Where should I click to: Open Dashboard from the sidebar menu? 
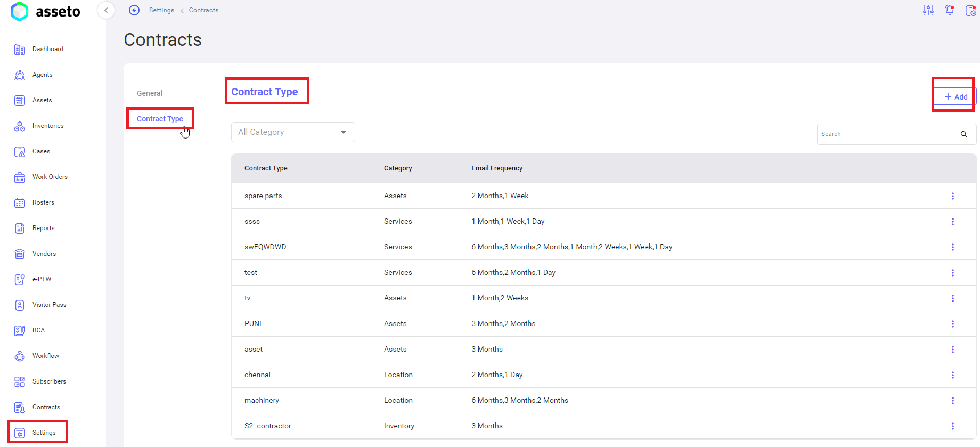48,49
